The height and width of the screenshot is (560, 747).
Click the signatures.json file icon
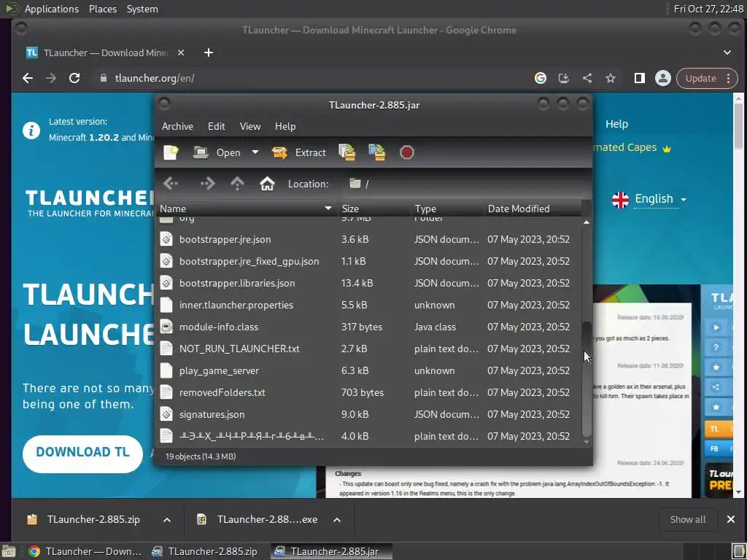pos(166,414)
